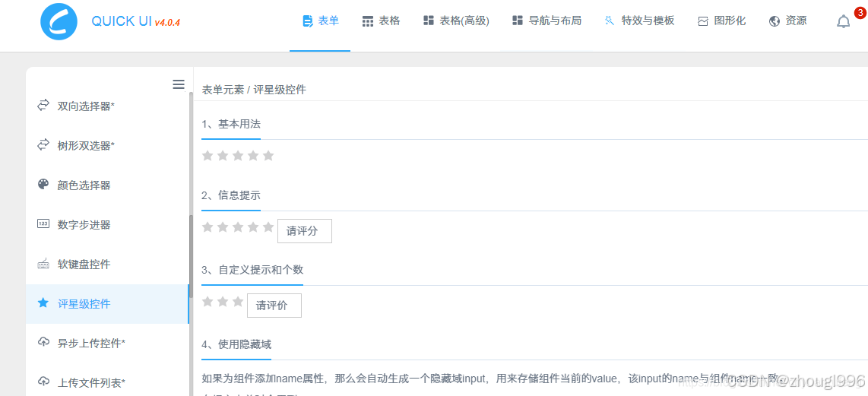Click the keyboard icon for 软键盘控件
Screen dimensions: 868x396
[x=43, y=264]
